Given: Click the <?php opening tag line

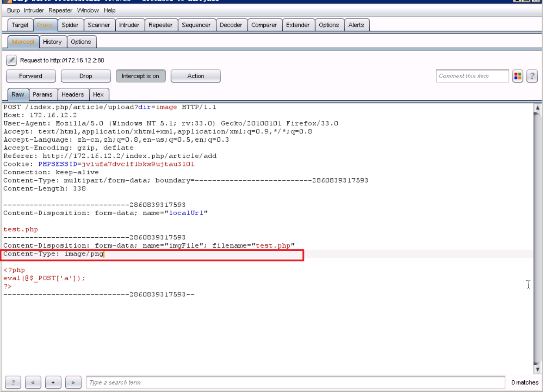Looking at the screenshot, I should coord(14,270).
